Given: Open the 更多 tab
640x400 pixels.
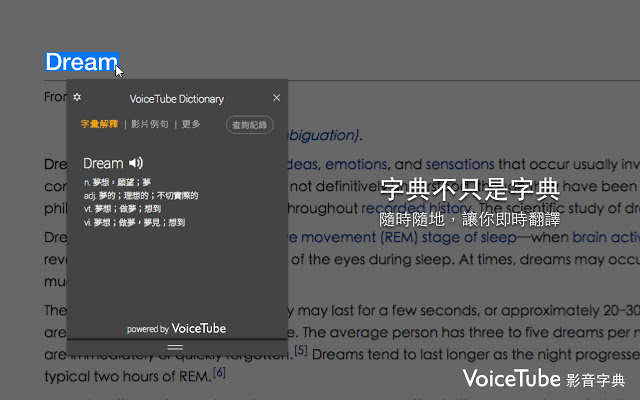Looking at the screenshot, I should coord(191,124).
